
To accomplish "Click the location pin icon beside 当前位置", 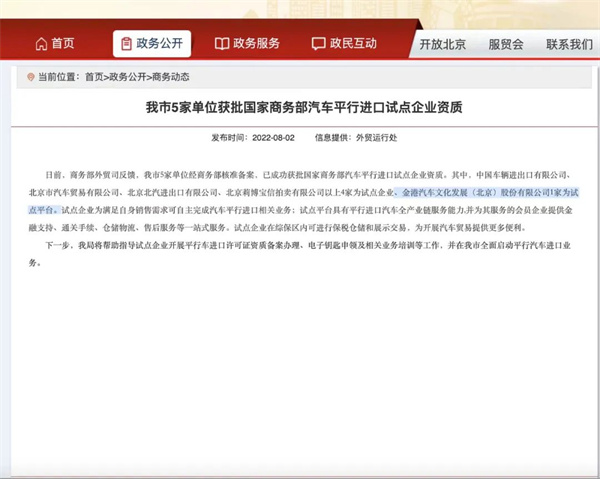I will coord(30,77).
